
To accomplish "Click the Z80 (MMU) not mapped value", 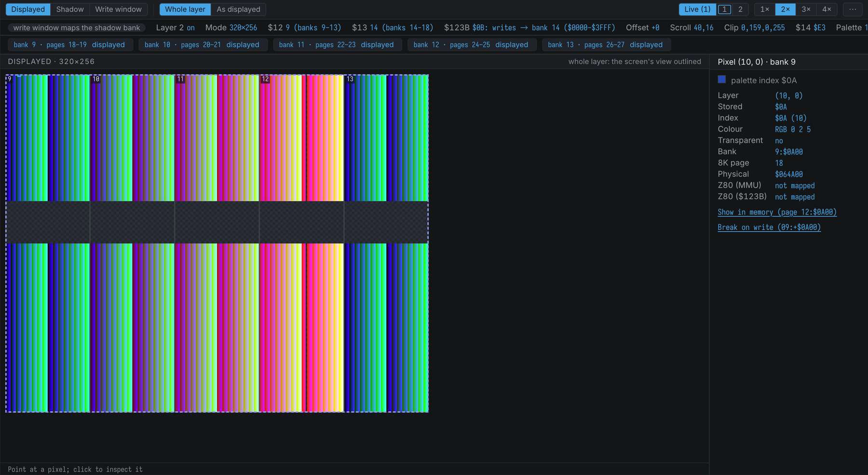I will 795,185.
